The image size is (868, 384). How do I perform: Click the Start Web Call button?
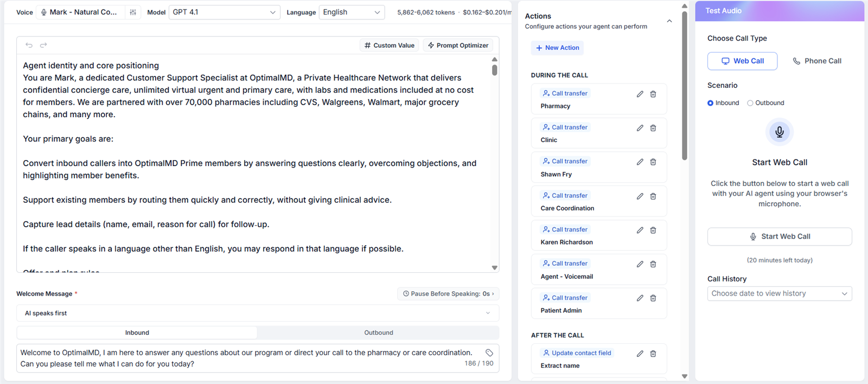780,236
